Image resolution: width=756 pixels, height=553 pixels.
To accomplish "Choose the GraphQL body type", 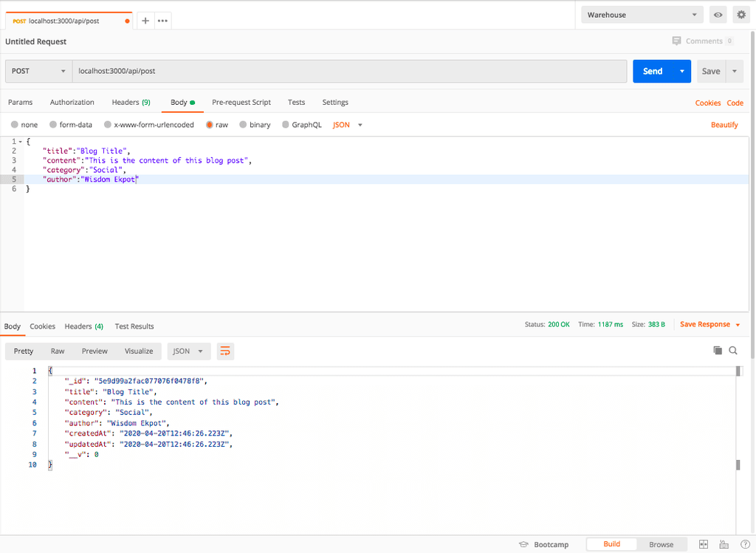I will tap(301, 125).
